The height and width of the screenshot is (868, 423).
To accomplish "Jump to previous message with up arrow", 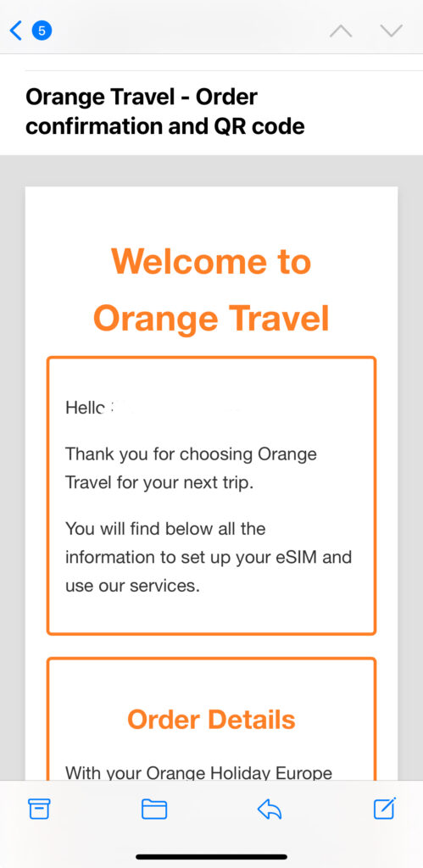I will pyautogui.click(x=341, y=31).
